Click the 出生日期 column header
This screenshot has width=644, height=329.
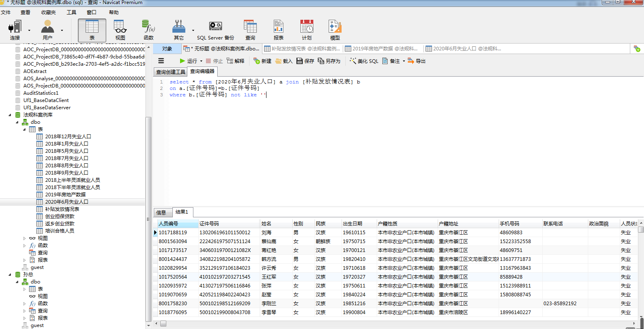359,224
